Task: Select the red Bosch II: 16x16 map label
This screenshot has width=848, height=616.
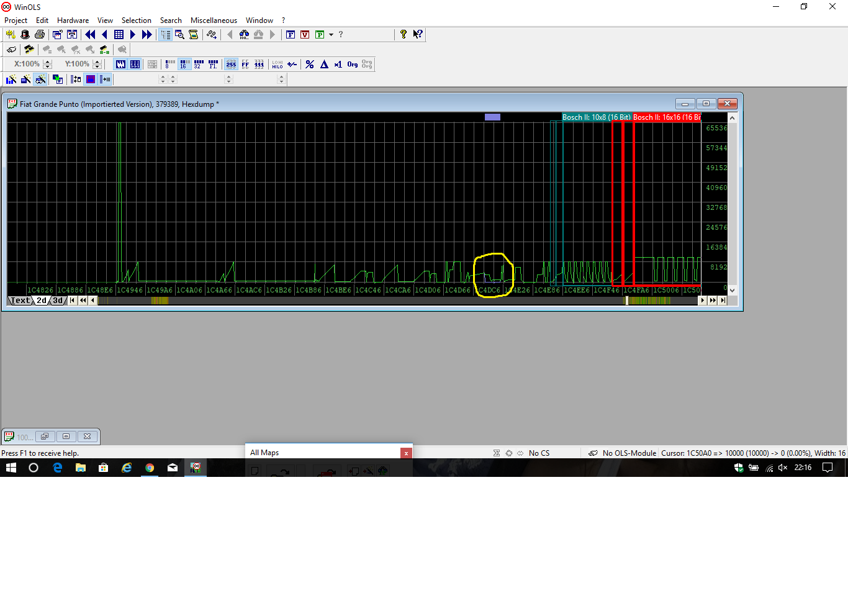Action: tap(666, 117)
